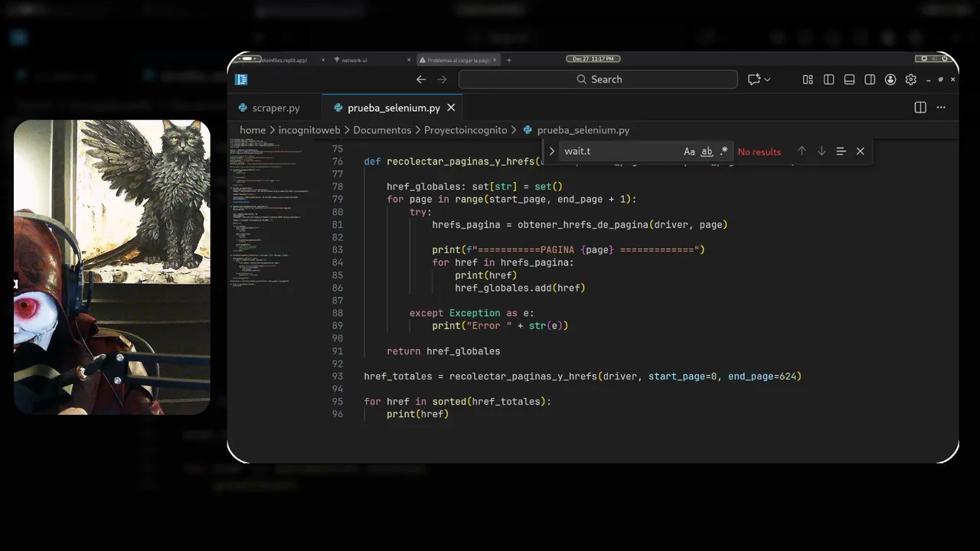
Task: Click the Search command center field
Action: pyautogui.click(x=598, y=80)
